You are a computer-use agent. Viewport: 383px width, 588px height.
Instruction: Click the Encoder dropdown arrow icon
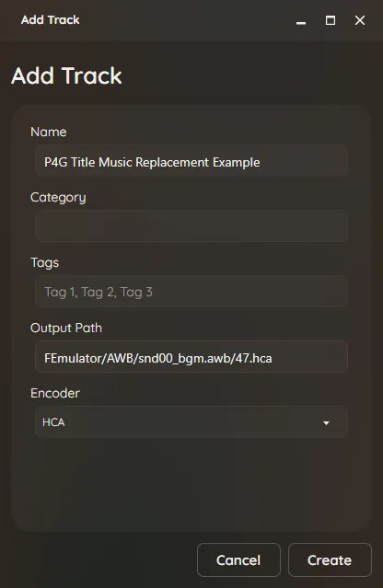(x=326, y=423)
